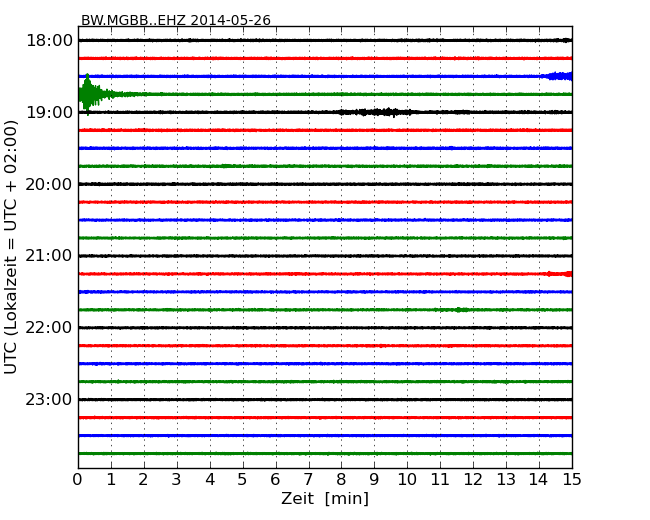650x520 pixels.
Task: Click the 12 tick on the minute axis
Action: point(473,479)
